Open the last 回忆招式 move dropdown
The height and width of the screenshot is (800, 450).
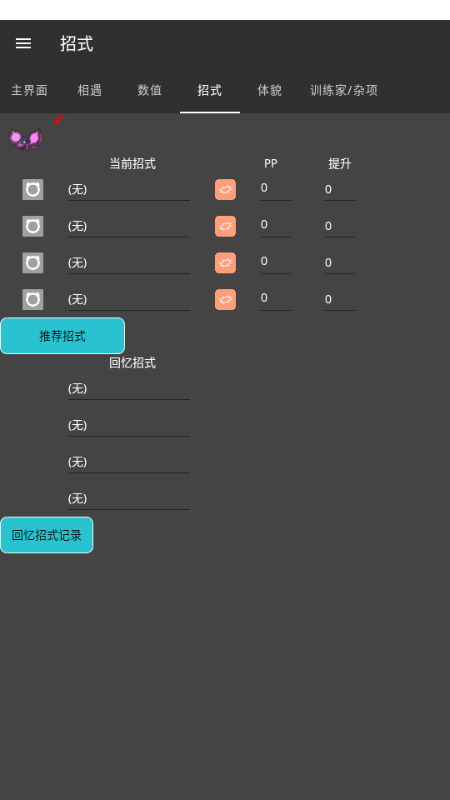(x=129, y=498)
